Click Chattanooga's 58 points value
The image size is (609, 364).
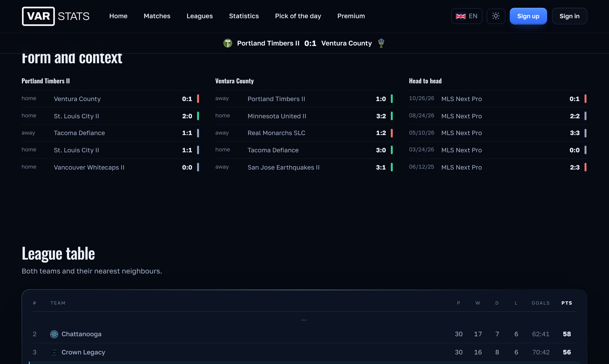point(567,334)
